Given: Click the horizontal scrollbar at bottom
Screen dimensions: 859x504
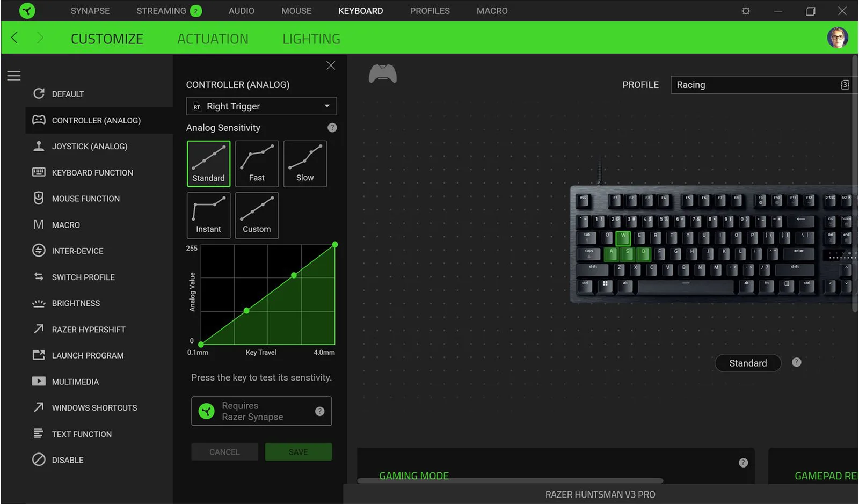Looking at the screenshot, I should tap(510, 481).
